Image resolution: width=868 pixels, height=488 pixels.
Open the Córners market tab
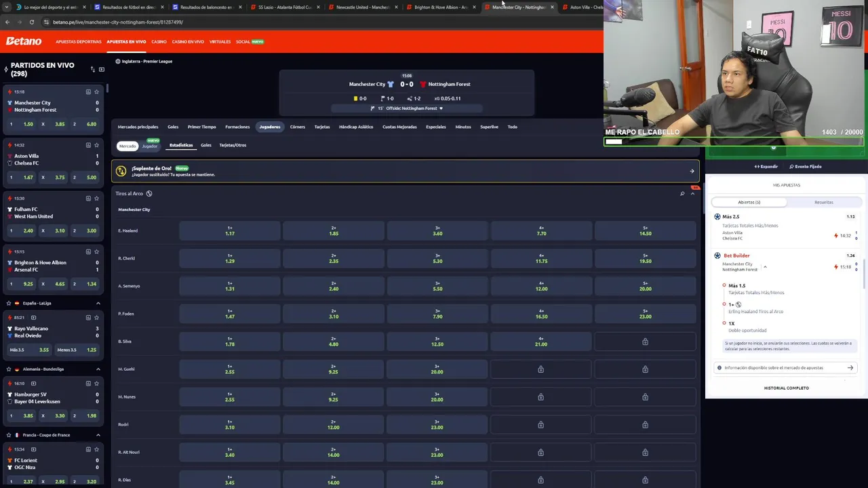(298, 127)
